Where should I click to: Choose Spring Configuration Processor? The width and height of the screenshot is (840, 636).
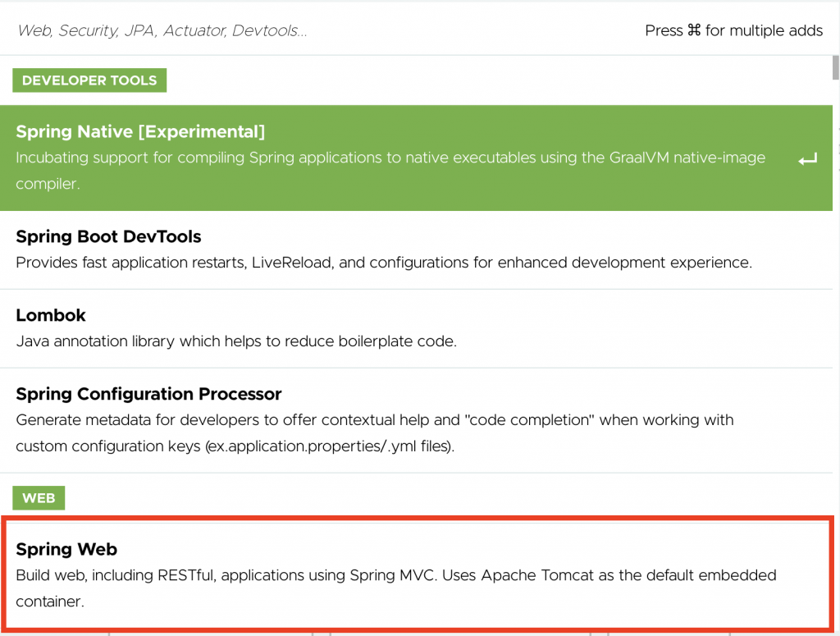[416, 420]
